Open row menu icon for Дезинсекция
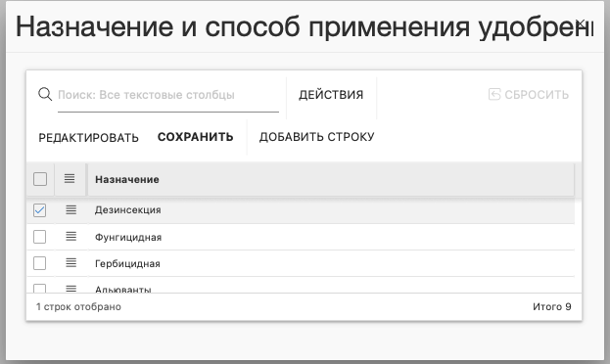Viewport: 610px width, 364px height. pos(70,210)
